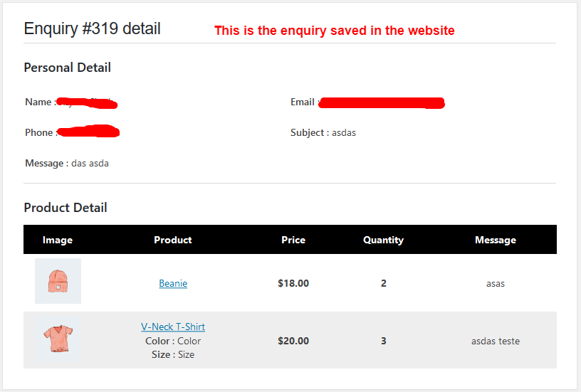Click the Product Detail section heading

click(x=66, y=208)
